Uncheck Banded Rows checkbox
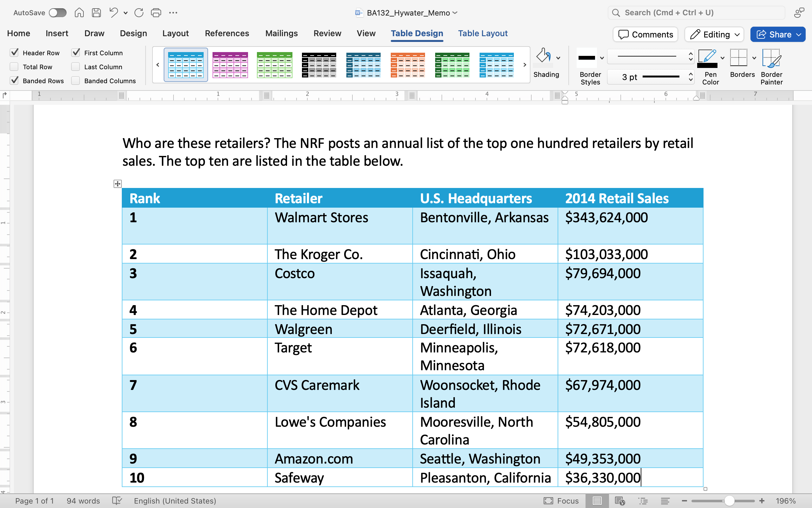Image resolution: width=812 pixels, height=508 pixels. click(14, 81)
